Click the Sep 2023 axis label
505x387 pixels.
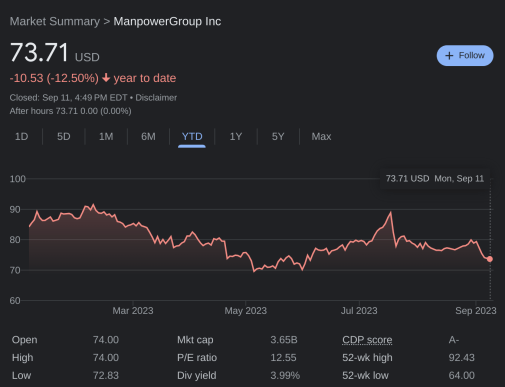coord(476,311)
